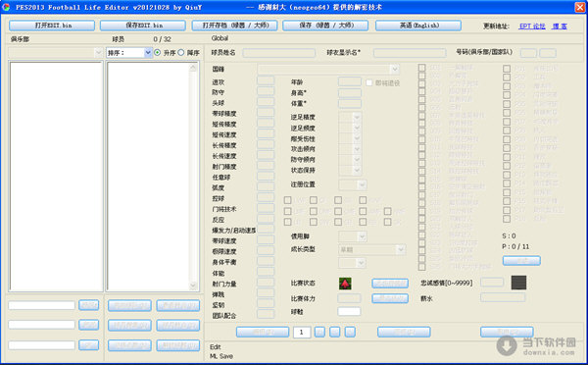Open the 逆足频度 dropdown

pyautogui.click(x=350, y=128)
